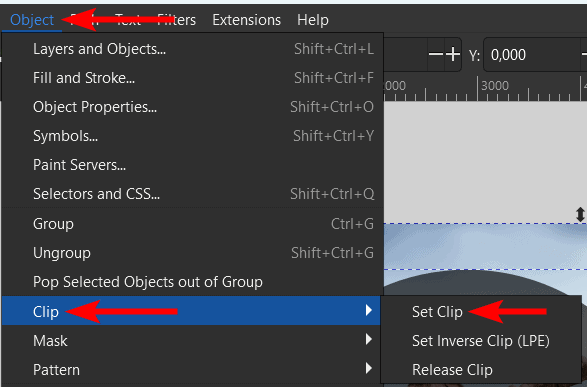
Task: Click the Y coordinate input field
Action: 532,55
